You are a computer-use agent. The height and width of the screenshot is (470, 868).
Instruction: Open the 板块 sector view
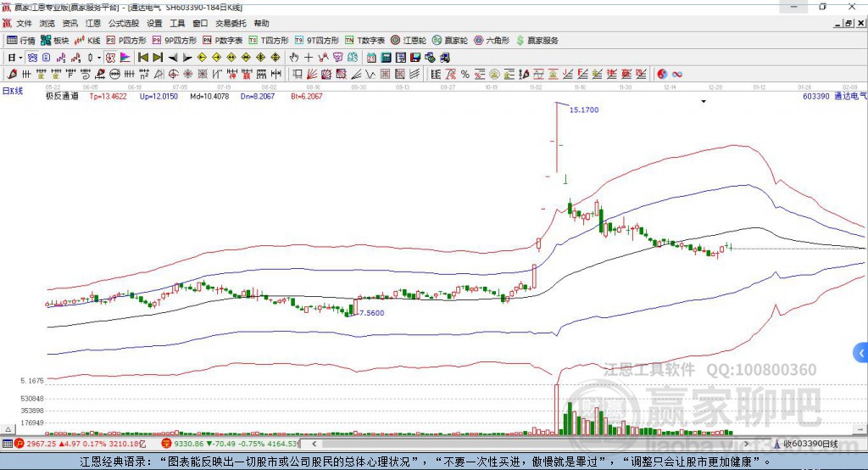coord(55,41)
